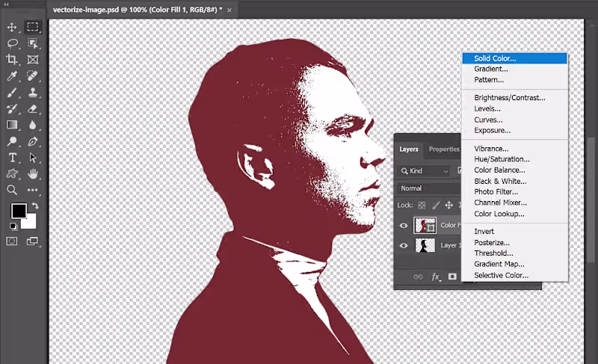Open the Kind filter dropdown
598x364 pixels.
(424, 171)
